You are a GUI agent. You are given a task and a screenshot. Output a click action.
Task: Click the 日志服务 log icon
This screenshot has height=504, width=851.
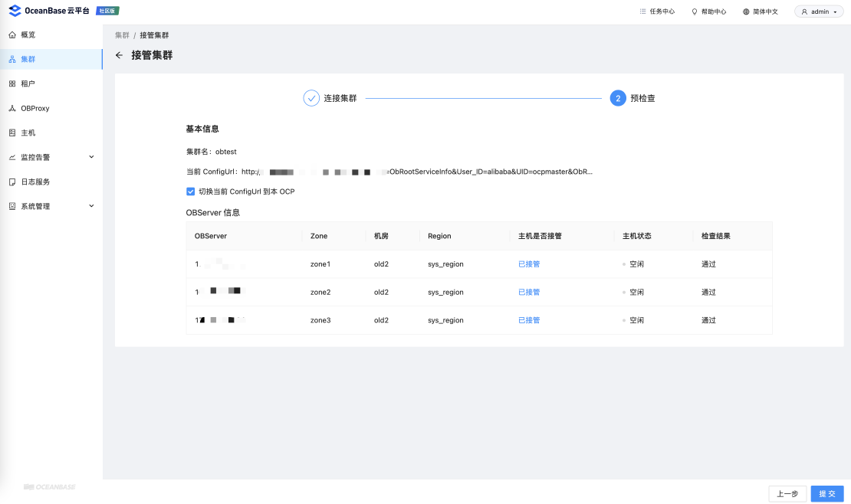point(12,182)
